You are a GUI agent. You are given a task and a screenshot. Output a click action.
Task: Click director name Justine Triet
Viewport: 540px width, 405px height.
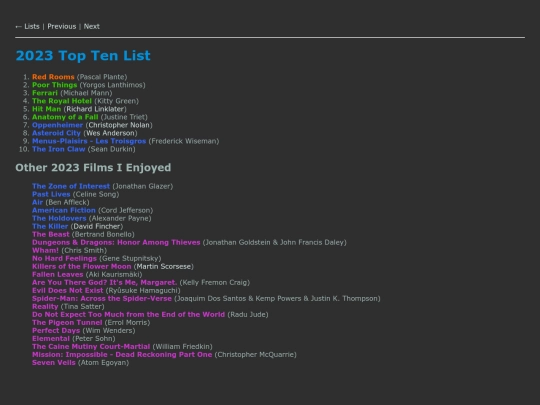click(x=124, y=117)
